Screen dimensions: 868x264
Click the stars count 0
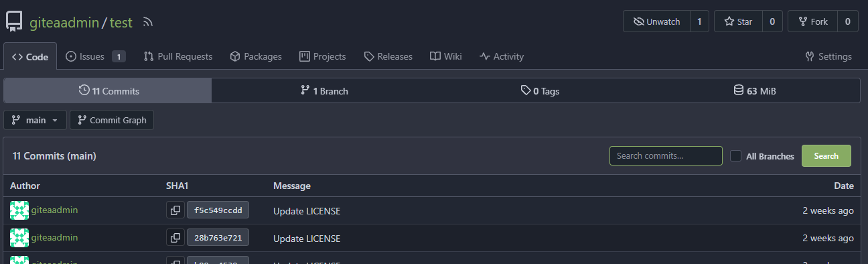pos(772,21)
